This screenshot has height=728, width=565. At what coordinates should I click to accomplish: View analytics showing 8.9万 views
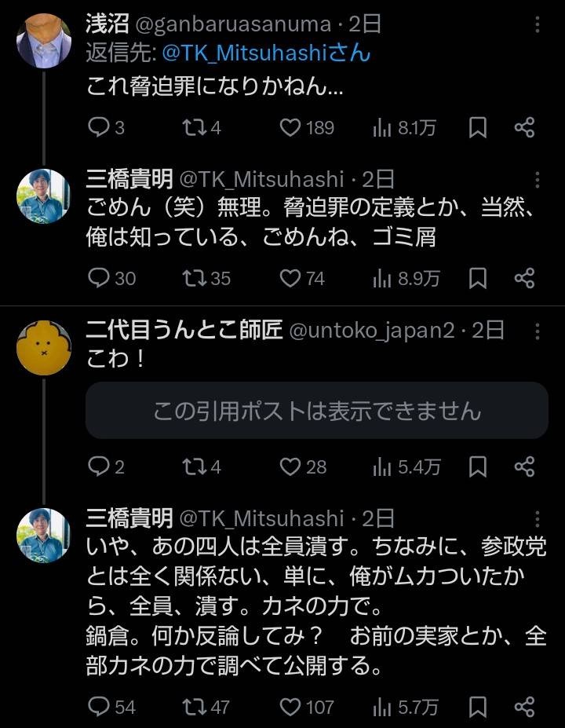coord(406,278)
